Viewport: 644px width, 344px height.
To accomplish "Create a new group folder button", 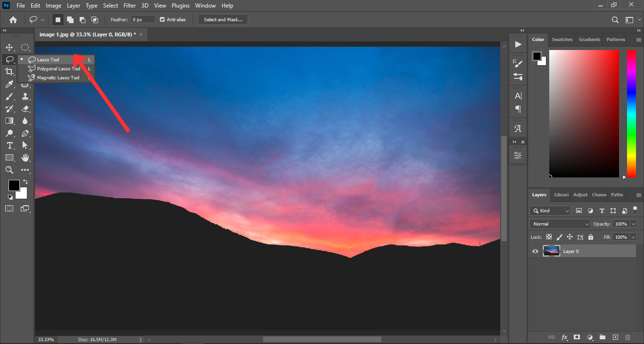I will (x=603, y=337).
